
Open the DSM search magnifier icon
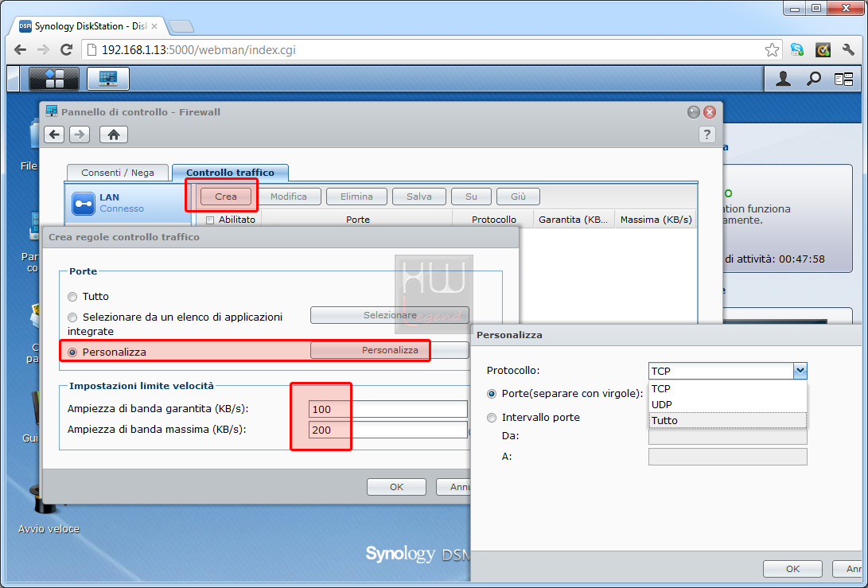(813, 80)
